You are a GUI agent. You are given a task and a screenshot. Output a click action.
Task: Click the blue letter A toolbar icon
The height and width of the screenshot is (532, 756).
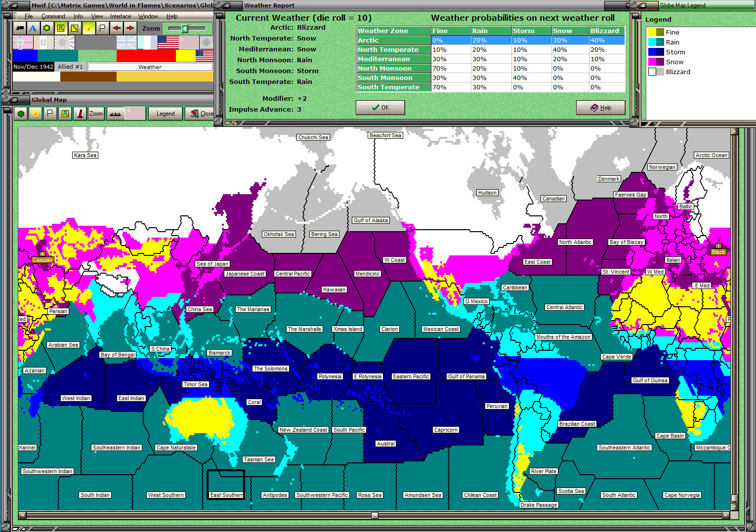click(33, 28)
